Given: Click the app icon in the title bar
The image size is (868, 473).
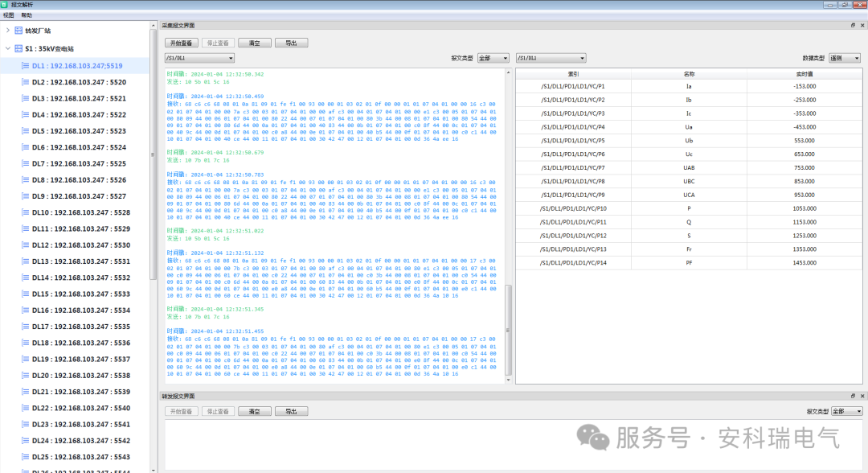Looking at the screenshot, I should (6, 5).
